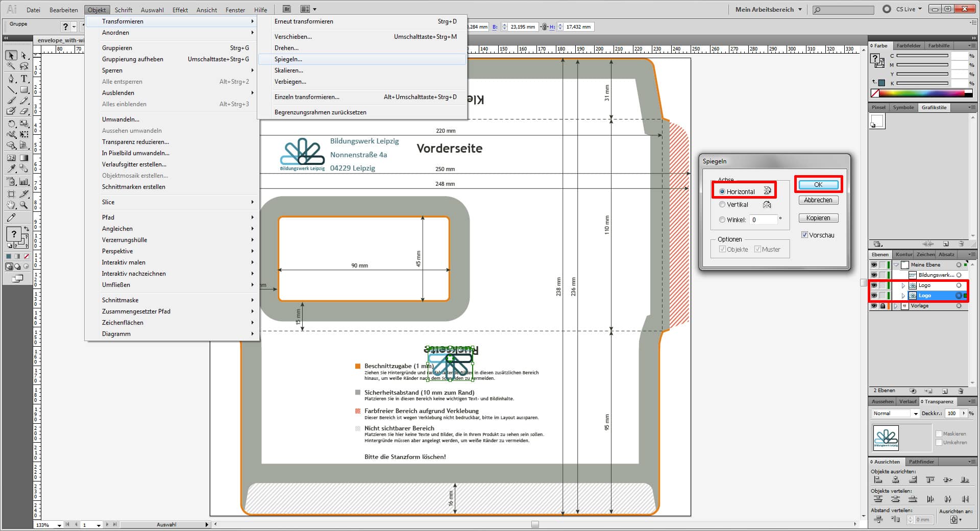980x531 pixels.
Task: Confirm the Spiegeln dialog with OK
Action: [818, 185]
